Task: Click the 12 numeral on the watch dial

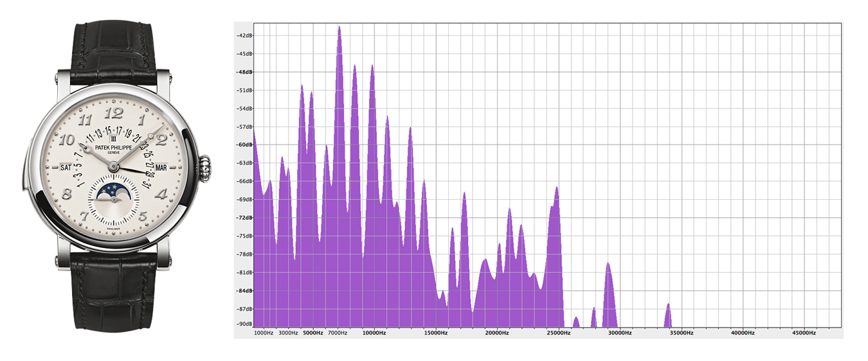Action: point(113,114)
